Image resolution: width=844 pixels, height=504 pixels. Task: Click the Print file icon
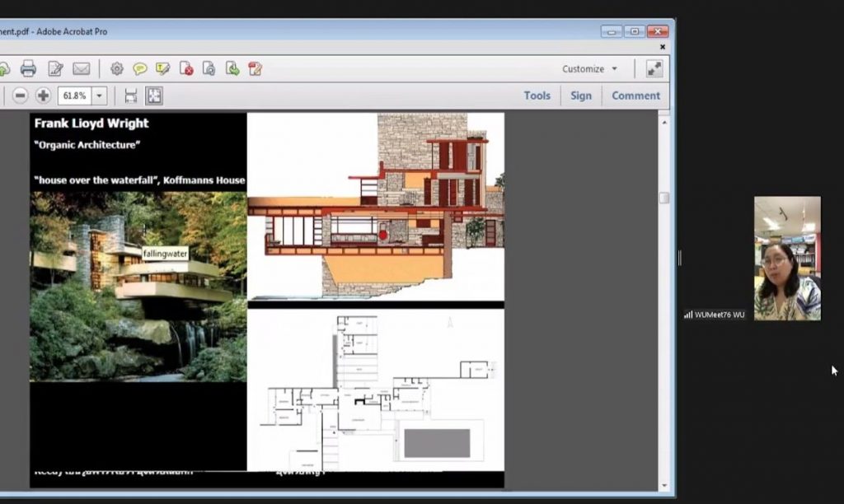click(28, 68)
